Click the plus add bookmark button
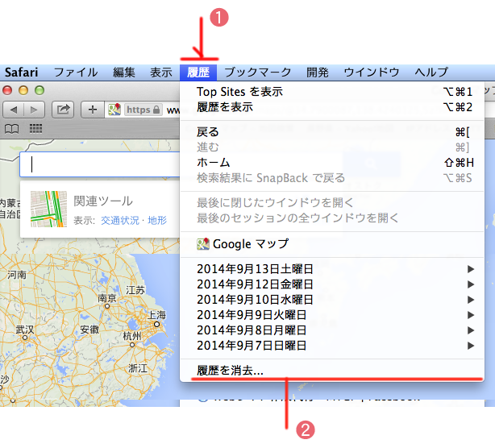The image size is (495, 448). tap(93, 110)
